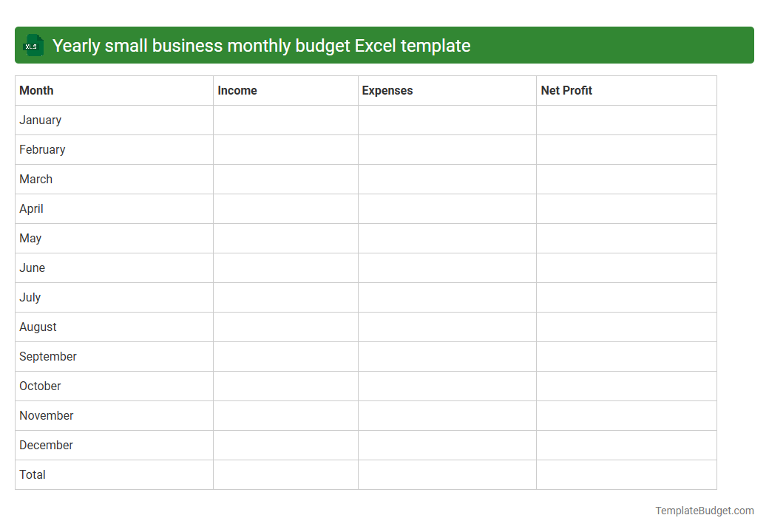
Task: Select the Net Profit column header
Action: point(566,90)
